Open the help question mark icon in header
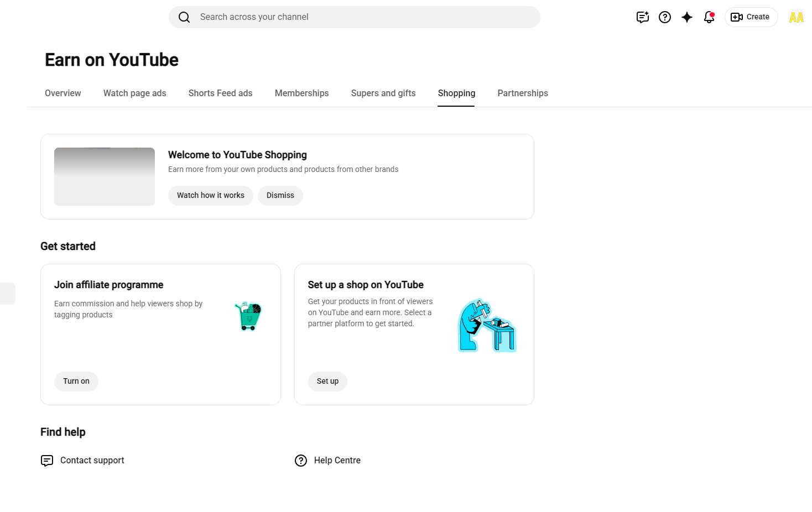The width and height of the screenshot is (812, 512). (665, 17)
